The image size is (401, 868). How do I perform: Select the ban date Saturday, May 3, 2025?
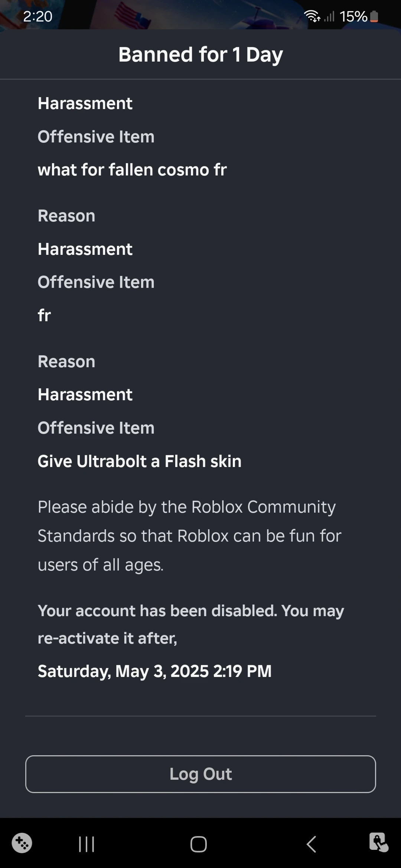click(155, 671)
